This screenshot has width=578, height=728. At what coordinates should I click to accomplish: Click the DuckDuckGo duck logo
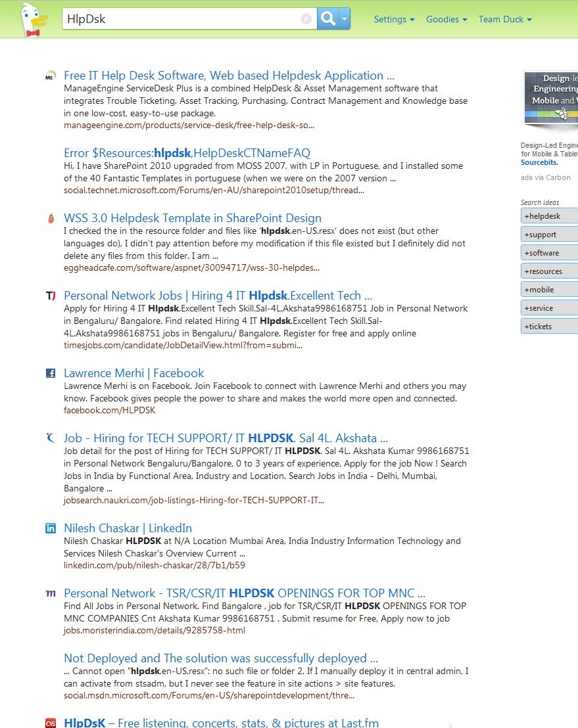tap(34, 19)
